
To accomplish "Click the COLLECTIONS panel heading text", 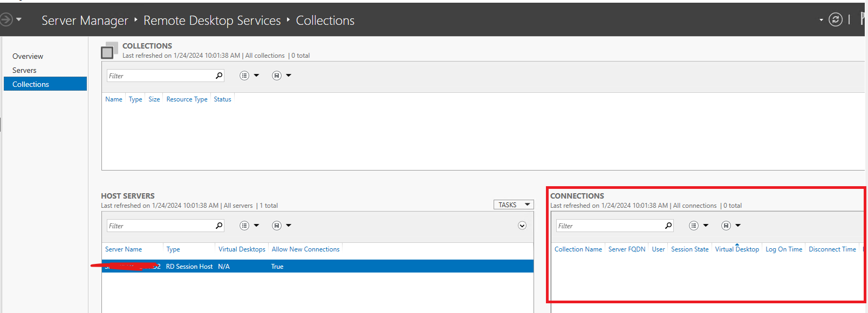I will (147, 46).
